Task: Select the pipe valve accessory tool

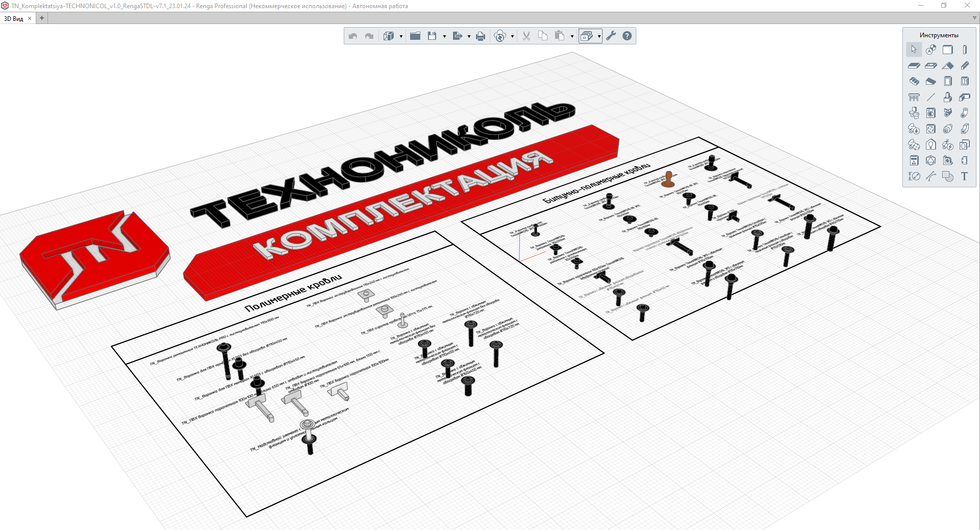Action: (948, 113)
